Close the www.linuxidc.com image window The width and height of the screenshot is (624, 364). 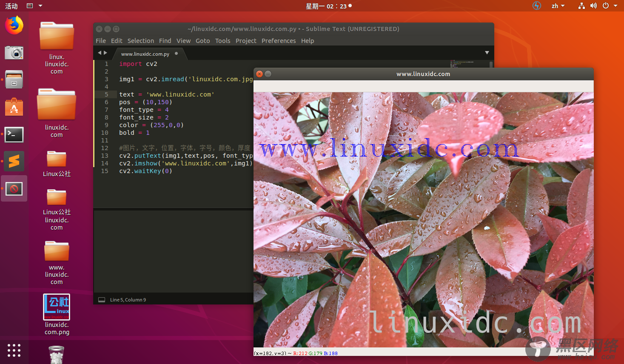[259, 74]
